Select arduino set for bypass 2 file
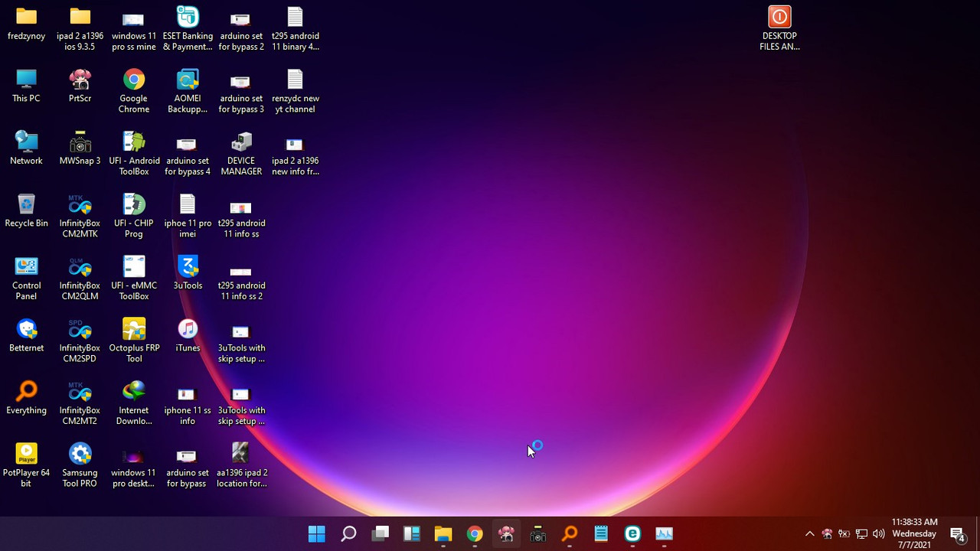 point(241,30)
